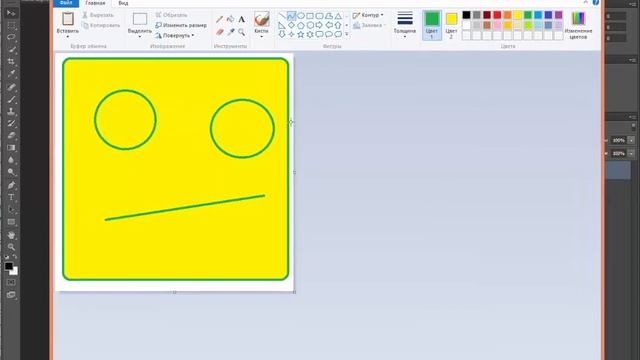Click the canvas bottom-right resize handle
640x360 pixels.
pos(294,291)
